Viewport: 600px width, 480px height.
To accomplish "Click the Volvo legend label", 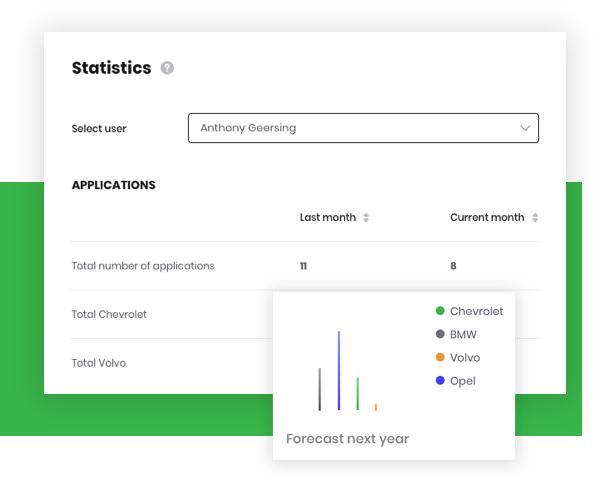I will pyautogui.click(x=465, y=358).
